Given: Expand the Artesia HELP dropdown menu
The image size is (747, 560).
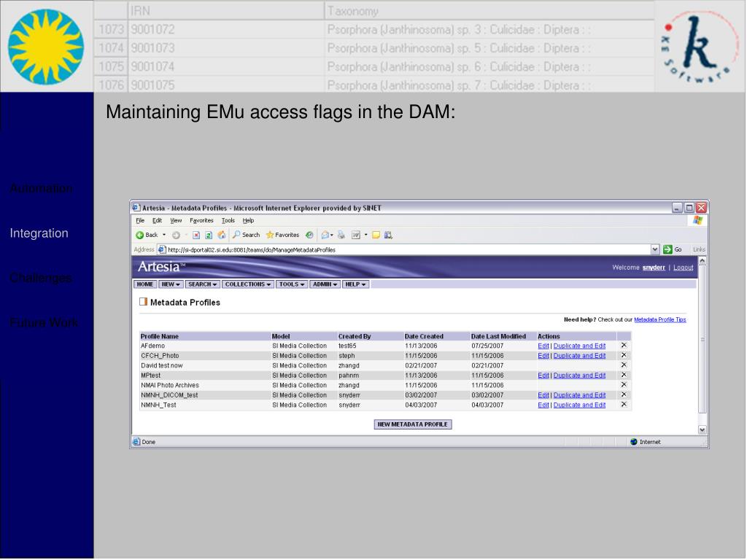Looking at the screenshot, I should 355,285.
